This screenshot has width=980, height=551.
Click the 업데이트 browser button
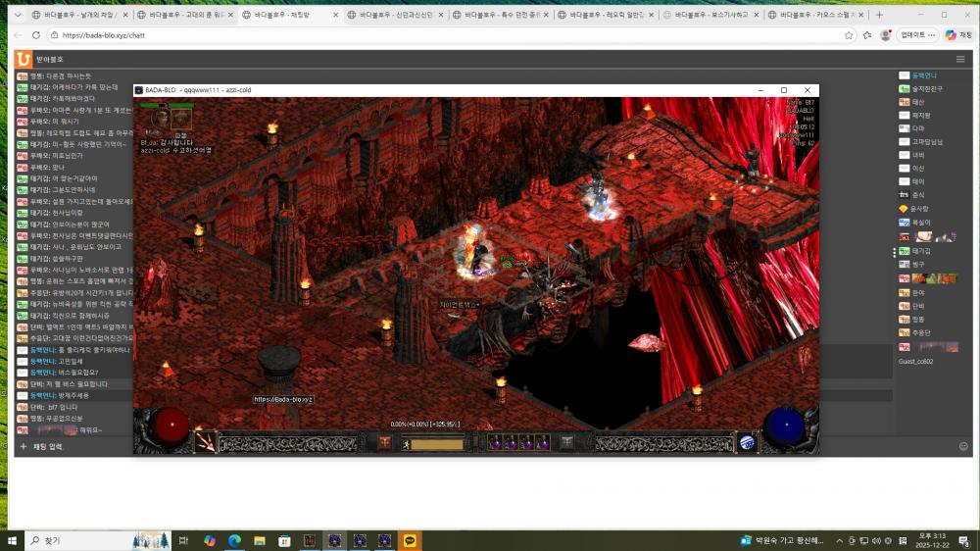917,34
